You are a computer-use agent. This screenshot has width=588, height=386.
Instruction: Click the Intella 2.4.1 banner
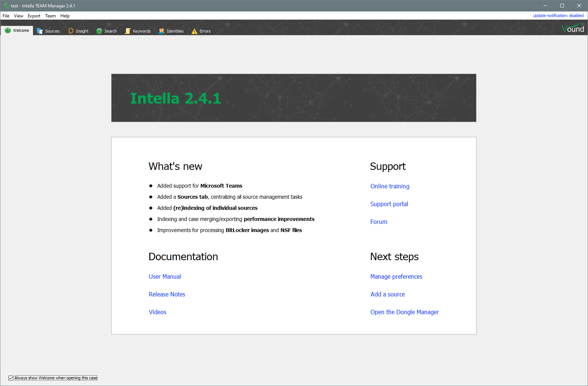coord(293,98)
